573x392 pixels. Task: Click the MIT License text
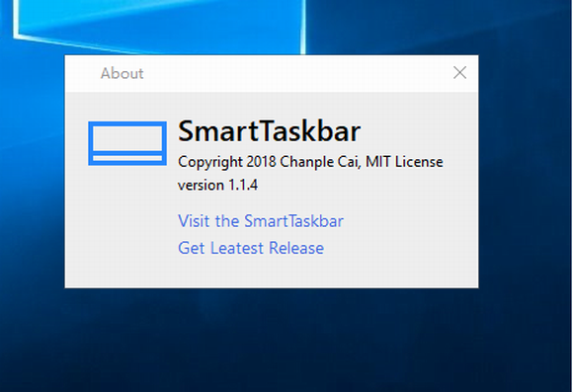(x=404, y=162)
